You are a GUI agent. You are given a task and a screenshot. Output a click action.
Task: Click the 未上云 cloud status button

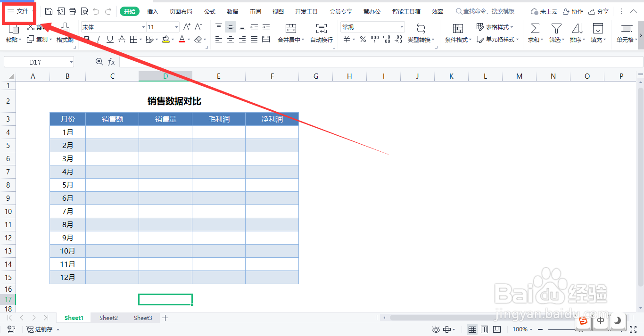coord(544,11)
